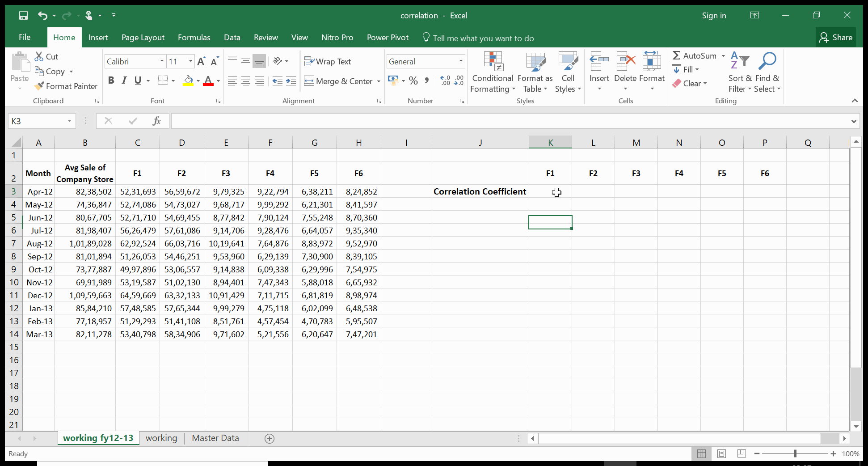Add a new sheet with plus icon
This screenshot has height=466, width=868.
pyautogui.click(x=270, y=439)
